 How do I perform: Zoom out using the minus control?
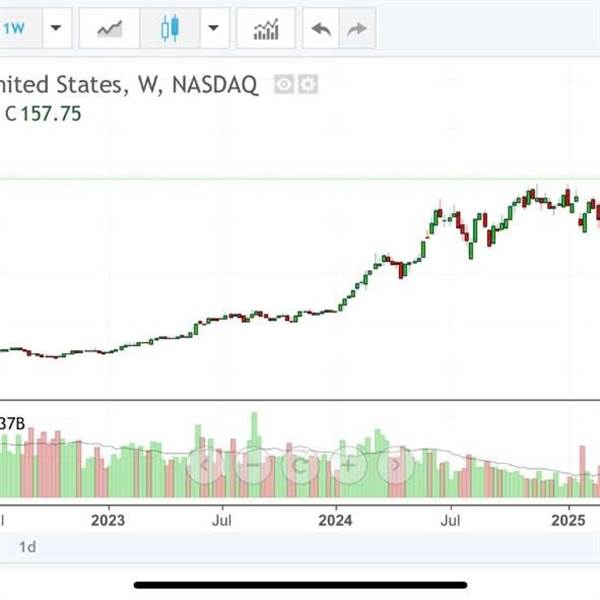[x=253, y=466]
